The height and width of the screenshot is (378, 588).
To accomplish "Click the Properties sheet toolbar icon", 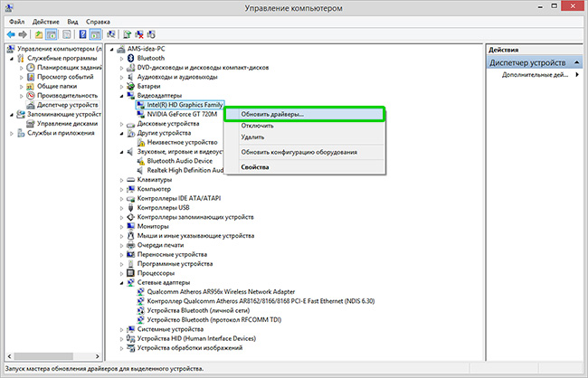I will (66, 35).
